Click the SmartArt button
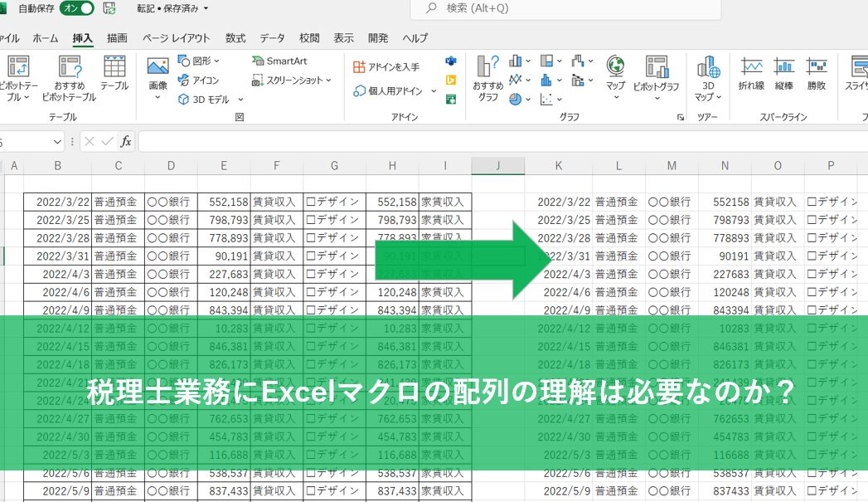Screen dimensions: 868x502 click(279, 61)
